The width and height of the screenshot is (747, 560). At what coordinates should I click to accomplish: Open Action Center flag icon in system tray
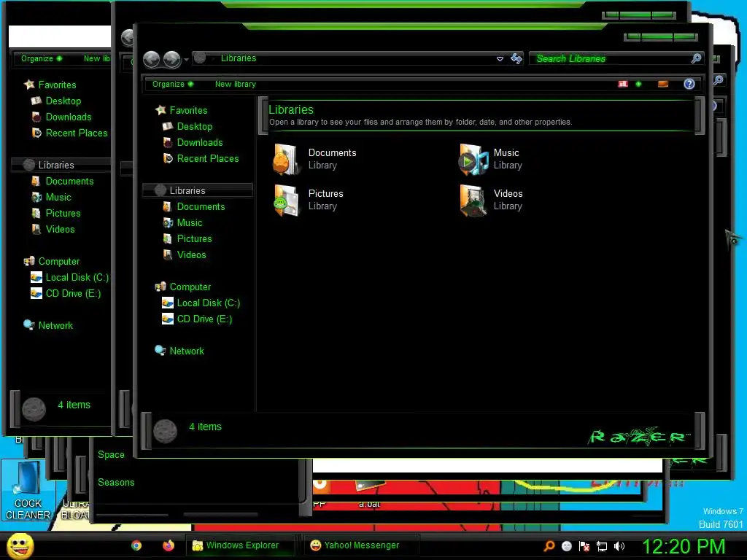pos(584,546)
